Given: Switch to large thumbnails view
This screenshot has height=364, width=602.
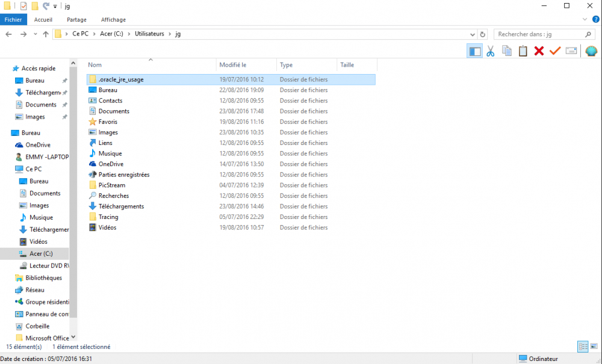Looking at the screenshot, I should coord(593,347).
